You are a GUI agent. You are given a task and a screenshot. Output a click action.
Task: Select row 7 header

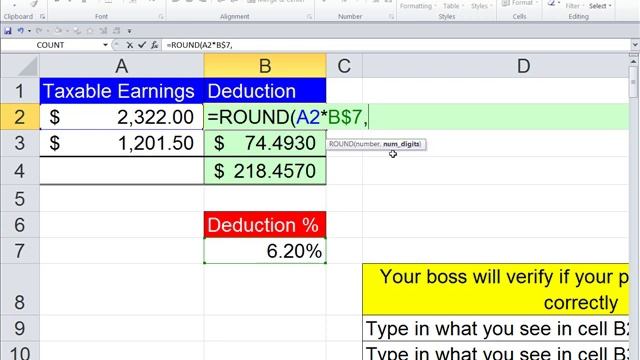pyautogui.click(x=20, y=251)
